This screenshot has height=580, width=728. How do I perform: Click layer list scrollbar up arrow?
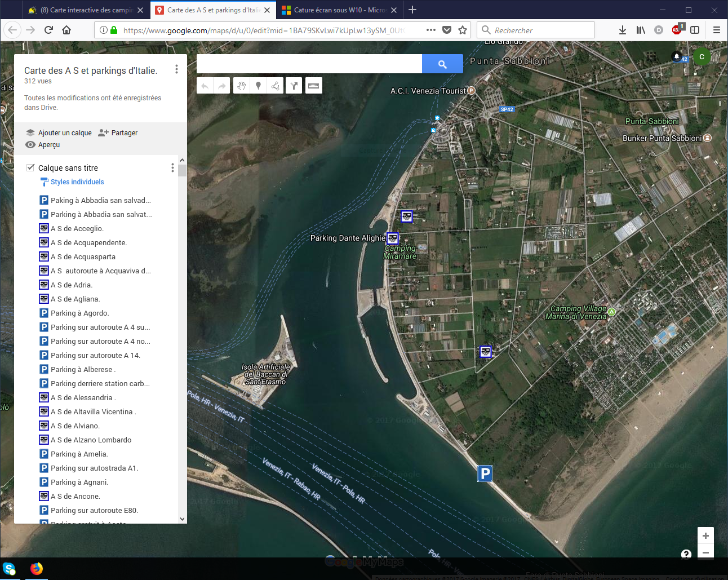pyautogui.click(x=182, y=160)
